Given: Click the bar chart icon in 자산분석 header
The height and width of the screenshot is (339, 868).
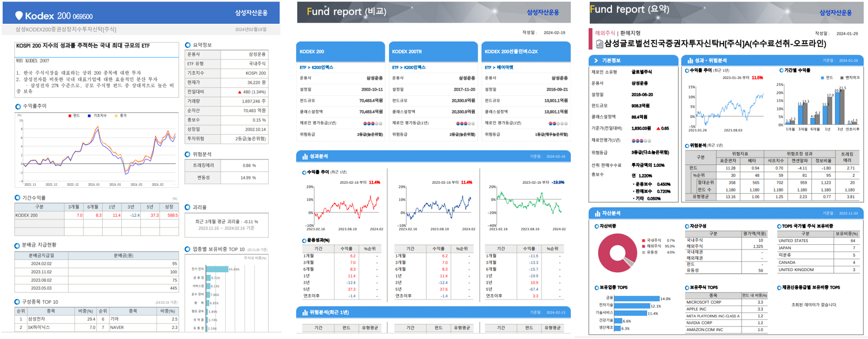Looking at the screenshot, I should pyautogui.click(x=597, y=213).
